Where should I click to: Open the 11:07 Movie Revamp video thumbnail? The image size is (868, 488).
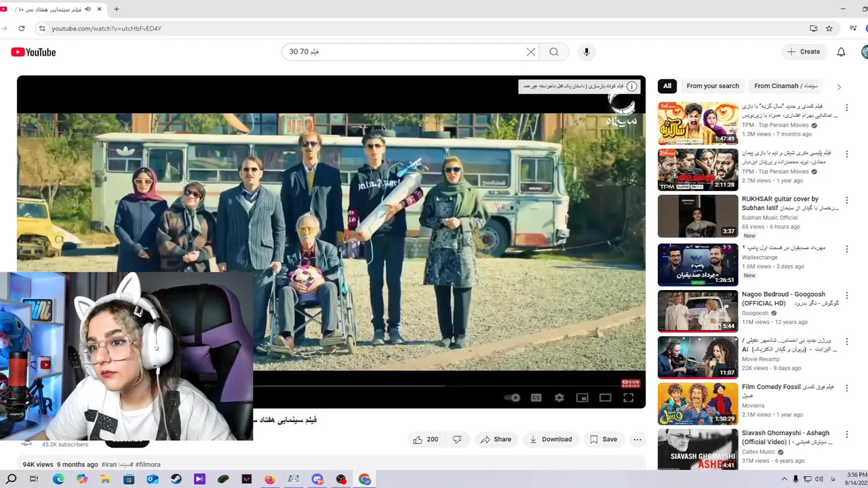(x=698, y=357)
